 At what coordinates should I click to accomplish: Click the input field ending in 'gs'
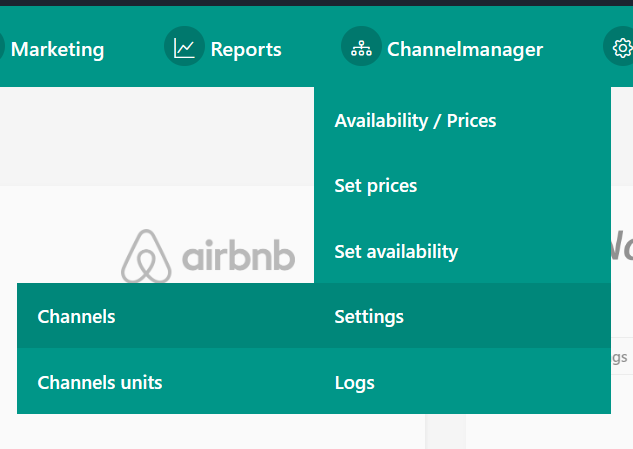point(620,357)
